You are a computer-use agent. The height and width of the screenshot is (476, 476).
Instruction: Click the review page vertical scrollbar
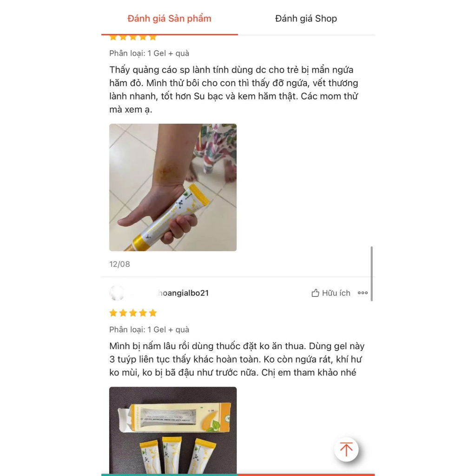pos(371,273)
